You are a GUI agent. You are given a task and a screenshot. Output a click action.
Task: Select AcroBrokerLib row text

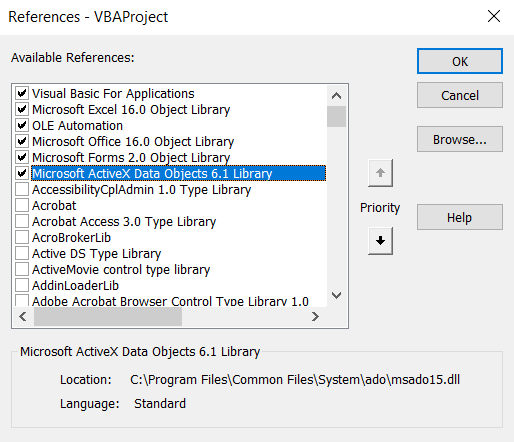[x=71, y=238]
